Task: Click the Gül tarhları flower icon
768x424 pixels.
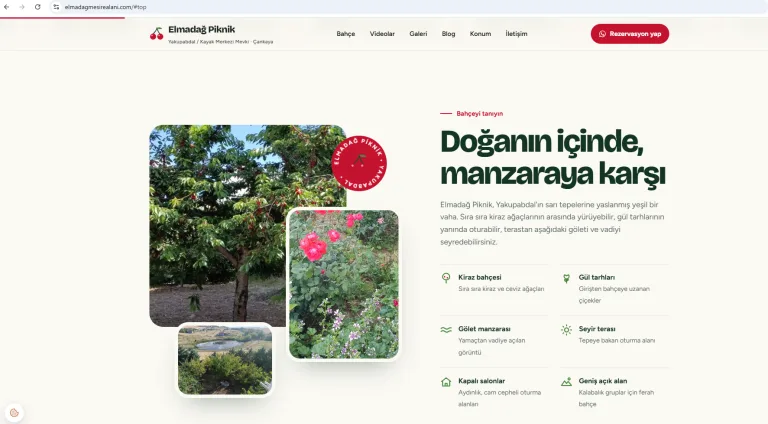Action: [566, 278]
